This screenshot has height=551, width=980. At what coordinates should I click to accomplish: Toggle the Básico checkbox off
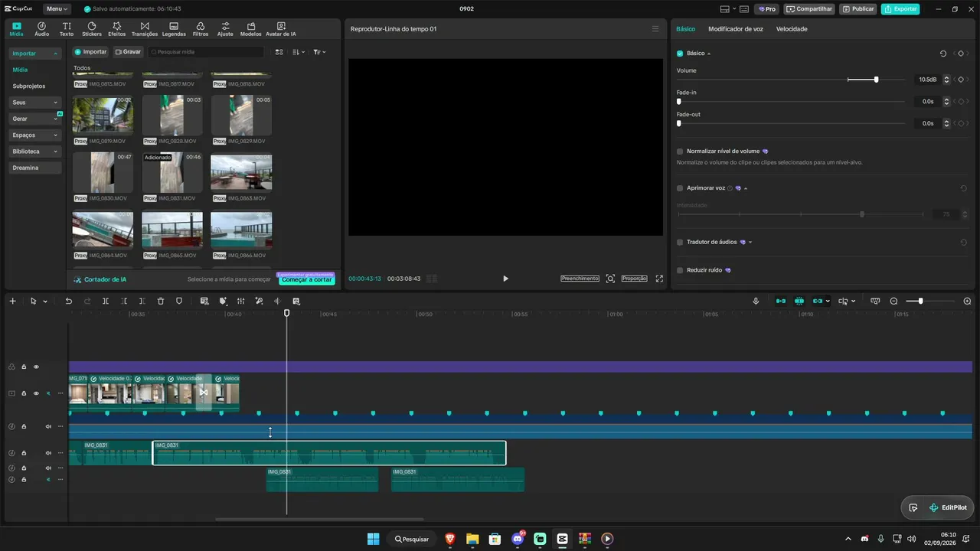680,54
